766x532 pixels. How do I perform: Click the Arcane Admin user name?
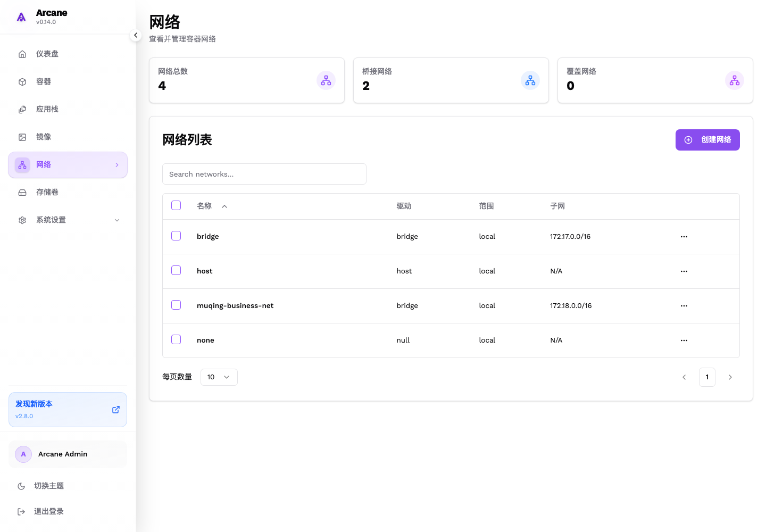[63, 454]
